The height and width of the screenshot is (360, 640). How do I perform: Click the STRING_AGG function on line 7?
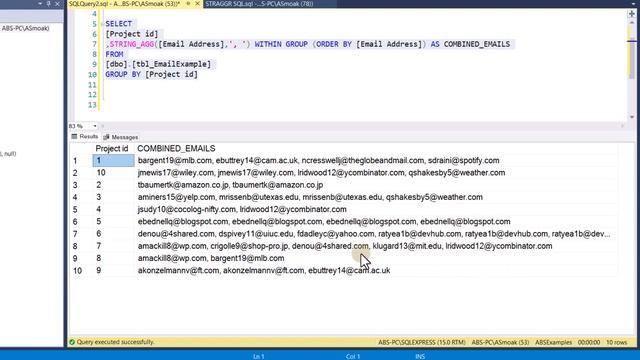132,44
